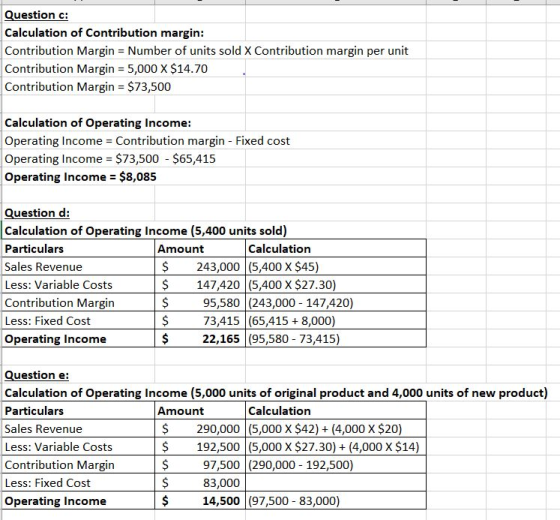This screenshot has width=560, height=520.
Task: Select calculation cell '(95,580 - 73,415)'
Action: (x=336, y=339)
